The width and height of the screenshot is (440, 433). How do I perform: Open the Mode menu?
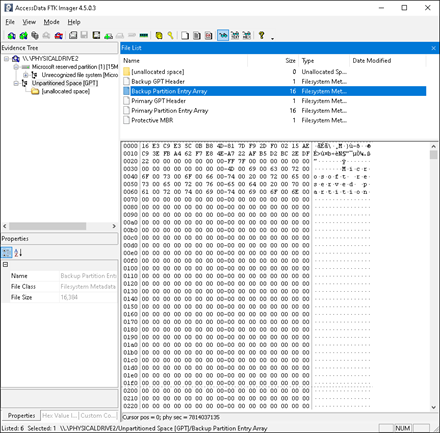(52, 22)
